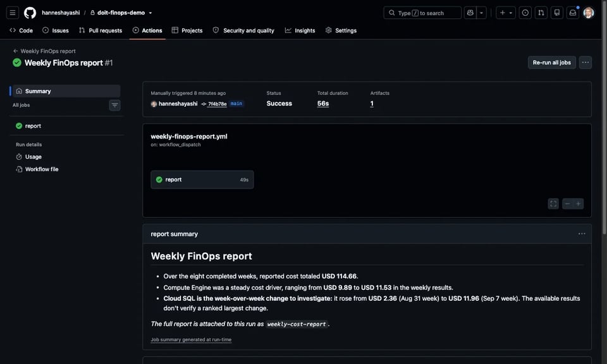Open the Security and quality tab
607x364 pixels.
click(x=243, y=30)
